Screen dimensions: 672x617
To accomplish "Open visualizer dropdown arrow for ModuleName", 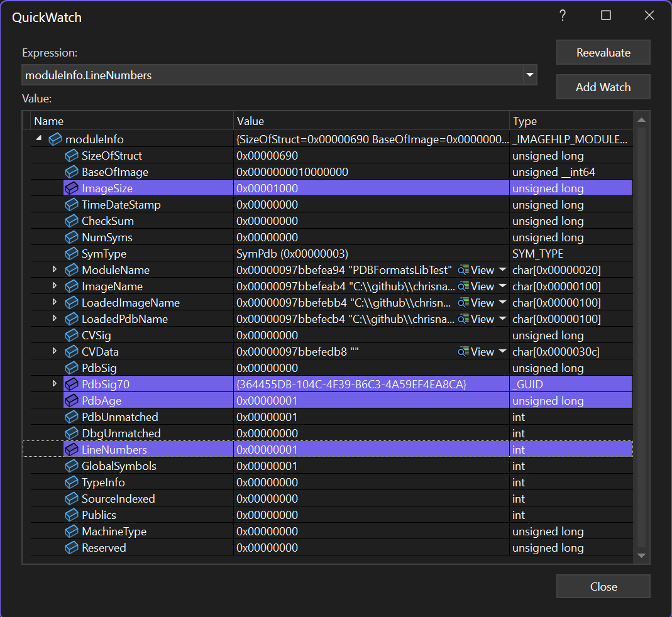I will pyautogui.click(x=503, y=270).
